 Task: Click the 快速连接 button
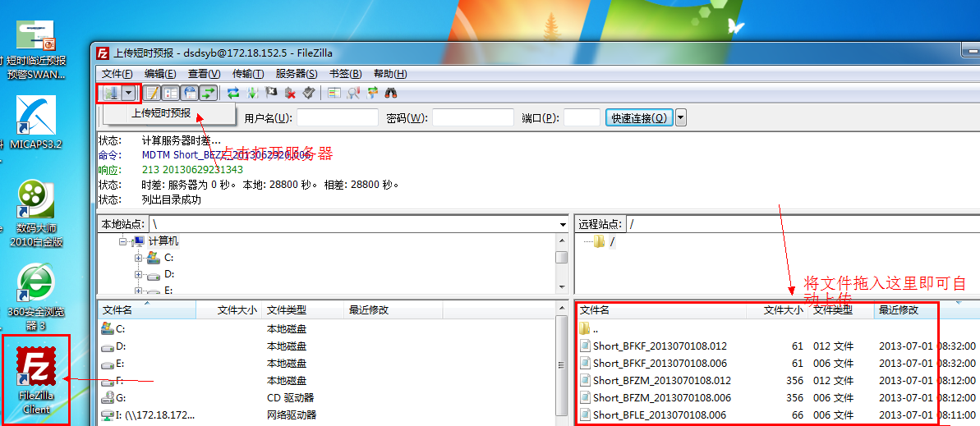(x=639, y=117)
